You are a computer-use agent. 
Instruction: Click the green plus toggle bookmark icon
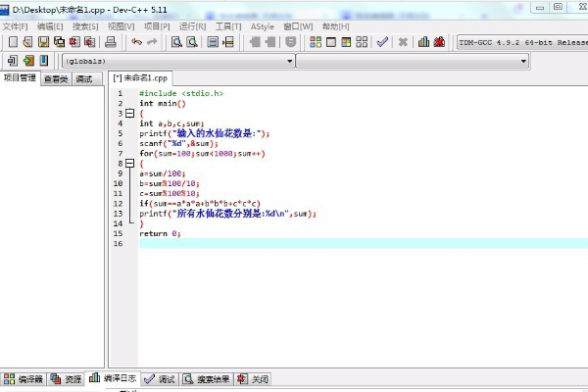click(28, 61)
